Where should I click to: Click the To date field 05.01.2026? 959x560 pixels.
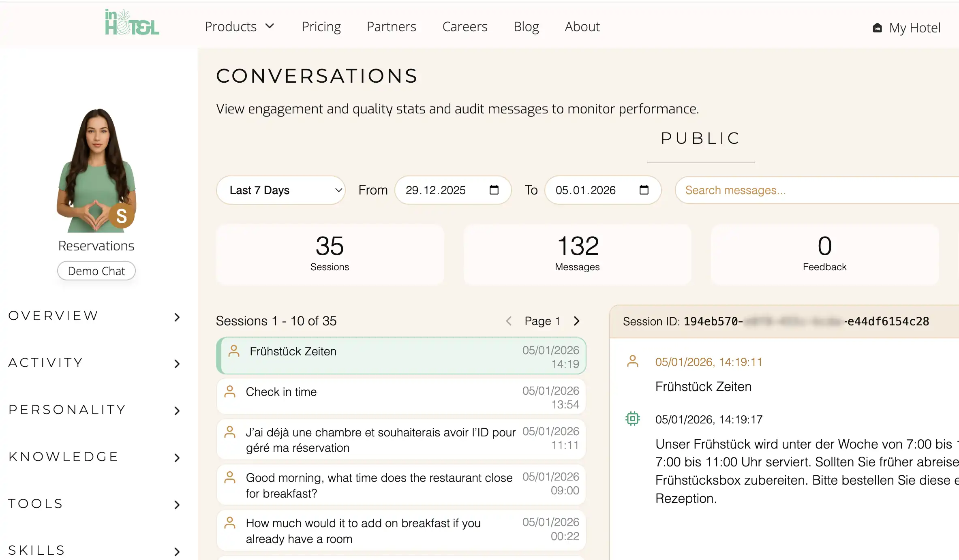[603, 190]
